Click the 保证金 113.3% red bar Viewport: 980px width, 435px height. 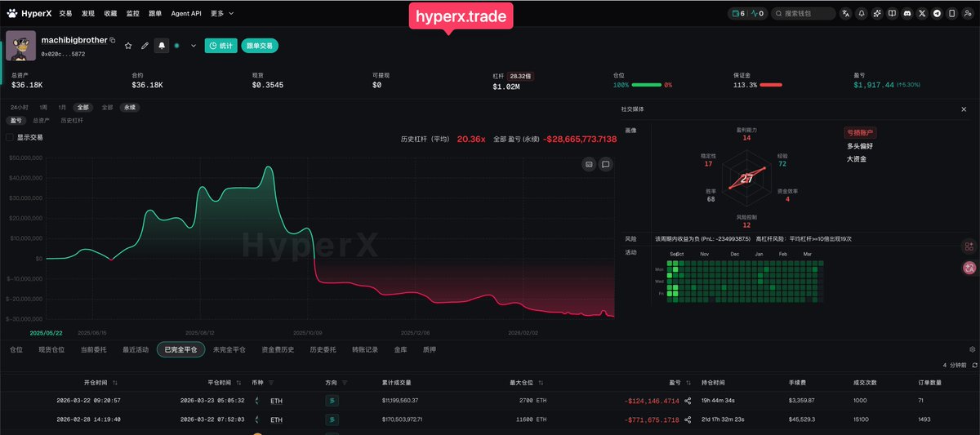point(771,85)
